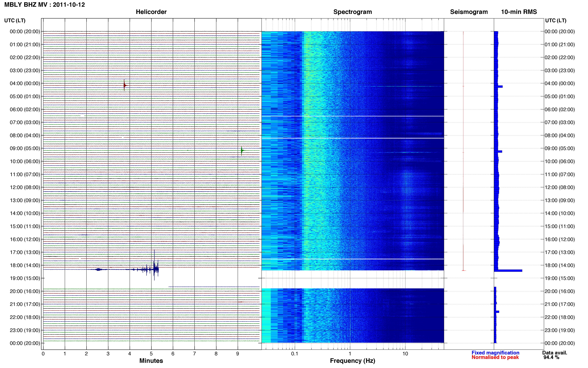Click the RMS bar peak just after 09:00
This screenshot has height=368, width=588.
pyautogui.click(x=498, y=151)
